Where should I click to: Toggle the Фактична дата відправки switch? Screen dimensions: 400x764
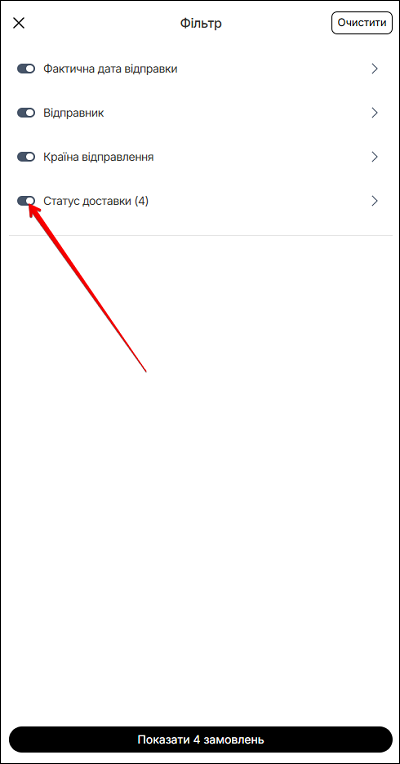click(26, 69)
